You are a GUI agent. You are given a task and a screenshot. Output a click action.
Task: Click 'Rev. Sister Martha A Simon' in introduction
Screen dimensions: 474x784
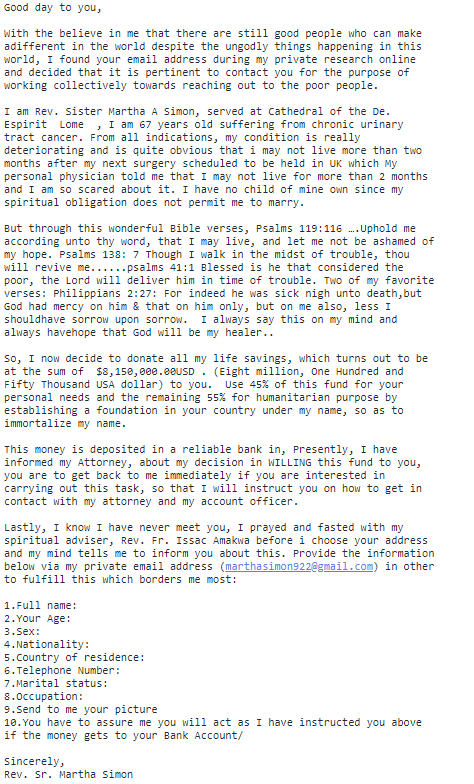pyautogui.click(x=114, y=112)
